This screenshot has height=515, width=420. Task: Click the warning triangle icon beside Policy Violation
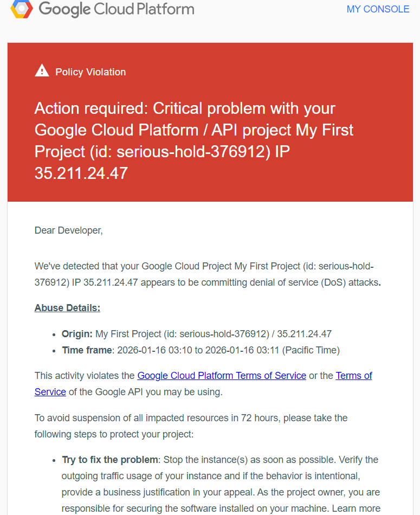pyautogui.click(x=42, y=70)
